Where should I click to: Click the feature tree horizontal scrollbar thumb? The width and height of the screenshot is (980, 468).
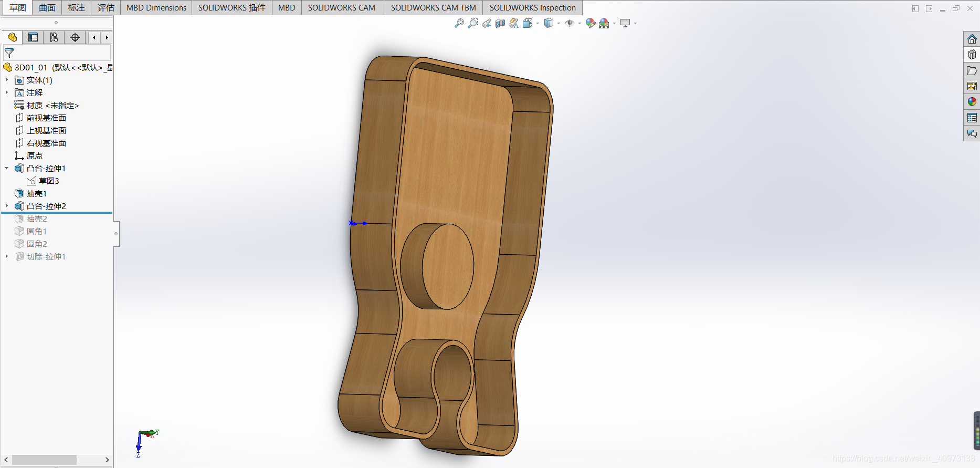point(45,460)
